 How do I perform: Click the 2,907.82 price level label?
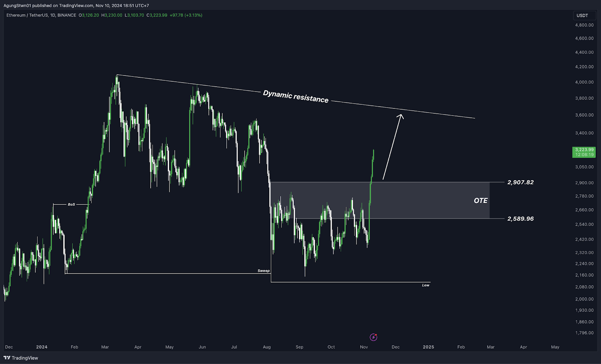pyautogui.click(x=520, y=182)
